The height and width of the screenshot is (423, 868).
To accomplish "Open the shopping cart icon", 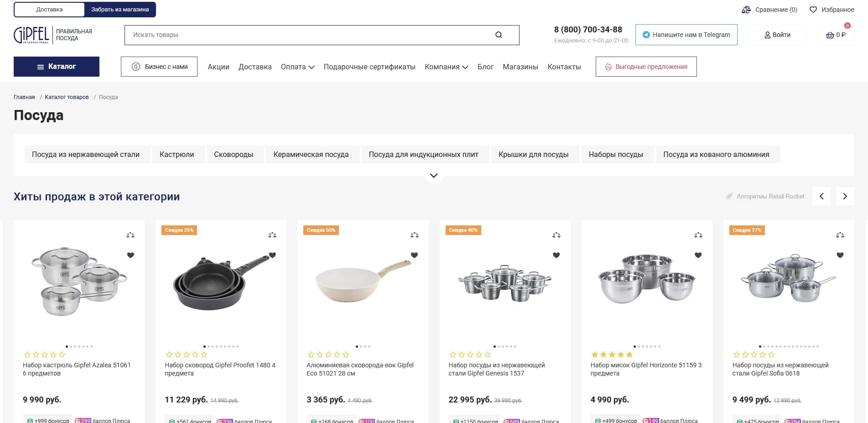I will click(830, 35).
